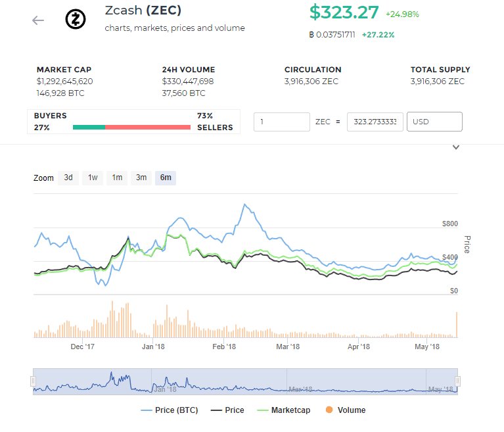This screenshot has width=504, height=432.
Task: Set chart zoom to 3m
Action: click(x=141, y=178)
